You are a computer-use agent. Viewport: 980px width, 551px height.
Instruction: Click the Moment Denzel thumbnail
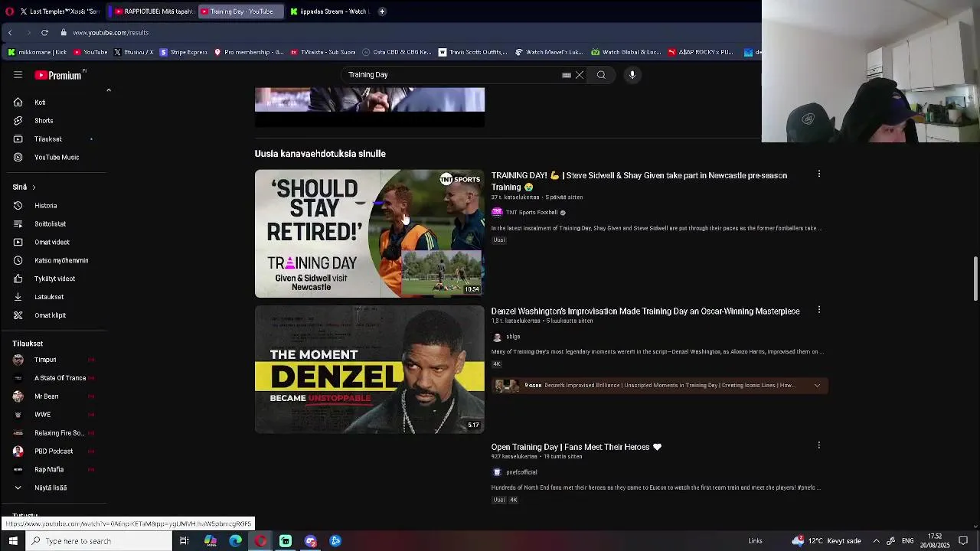370,370
